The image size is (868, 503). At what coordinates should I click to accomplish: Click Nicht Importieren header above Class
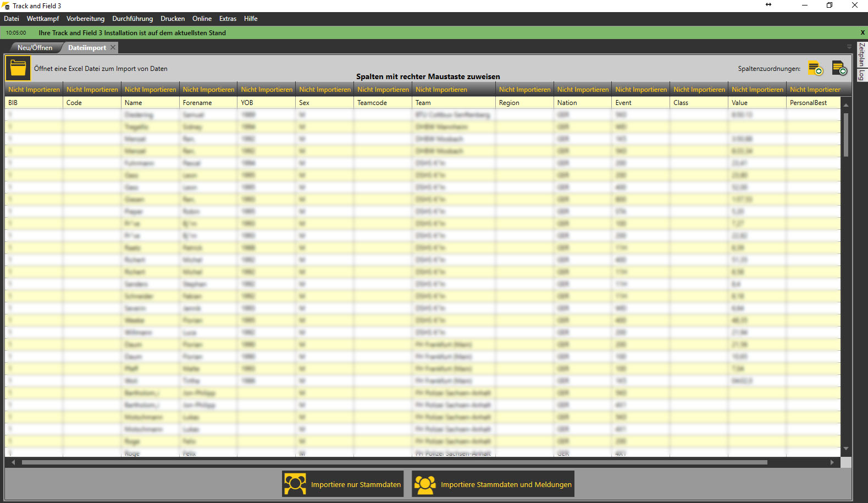point(699,89)
